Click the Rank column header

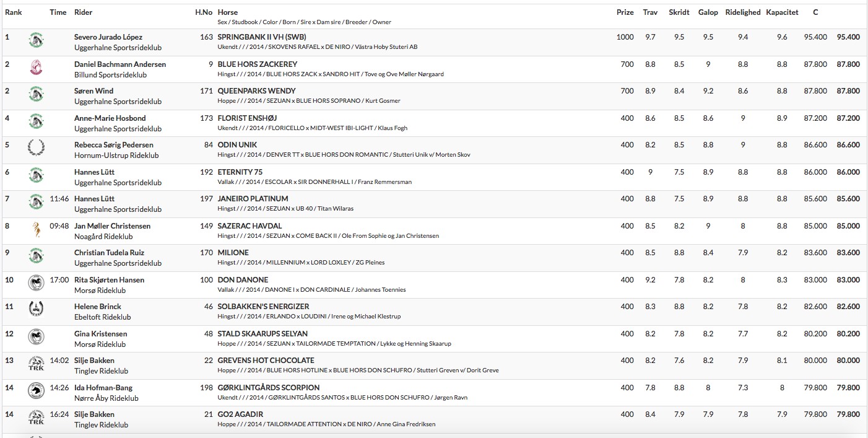pos(14,12)
